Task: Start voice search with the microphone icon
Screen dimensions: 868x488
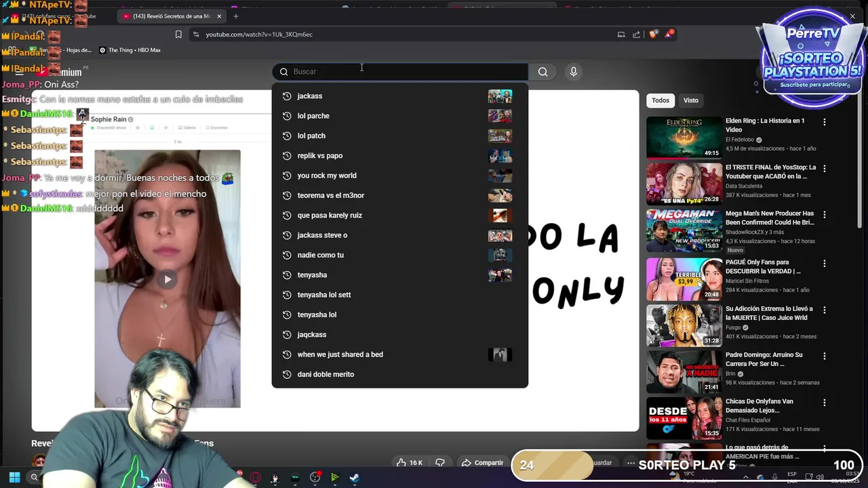Action: [574, 72]
